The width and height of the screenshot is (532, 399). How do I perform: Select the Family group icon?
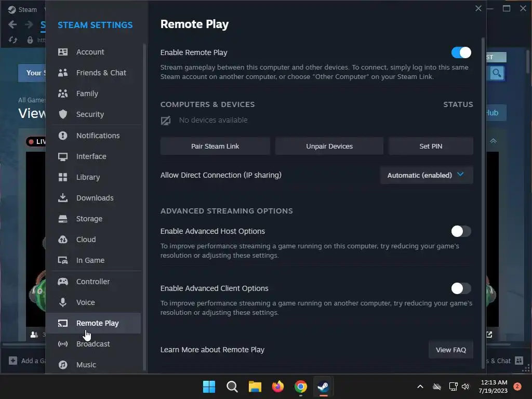(63, 94)
